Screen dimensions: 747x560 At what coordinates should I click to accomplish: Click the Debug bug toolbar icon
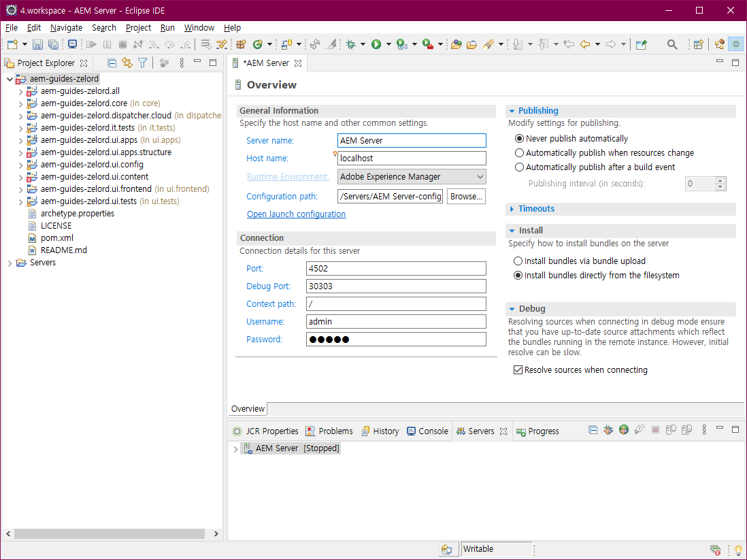coord(351,44)
